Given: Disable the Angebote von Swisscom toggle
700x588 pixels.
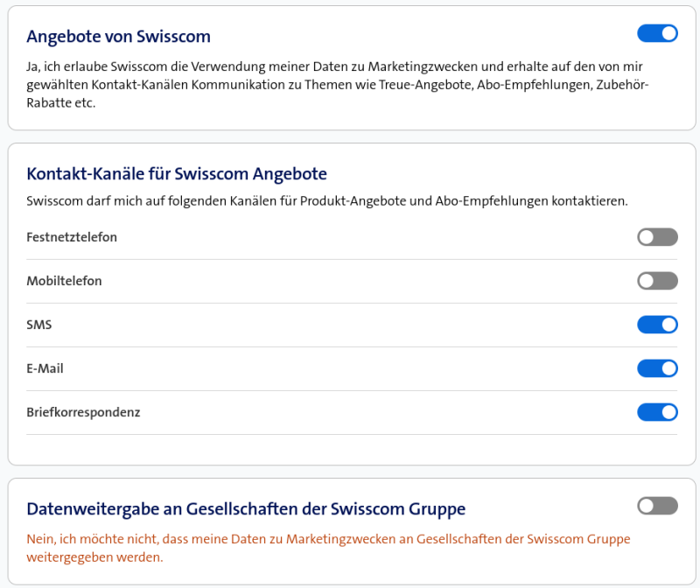Looking at the screenshot, I should 657,33.
